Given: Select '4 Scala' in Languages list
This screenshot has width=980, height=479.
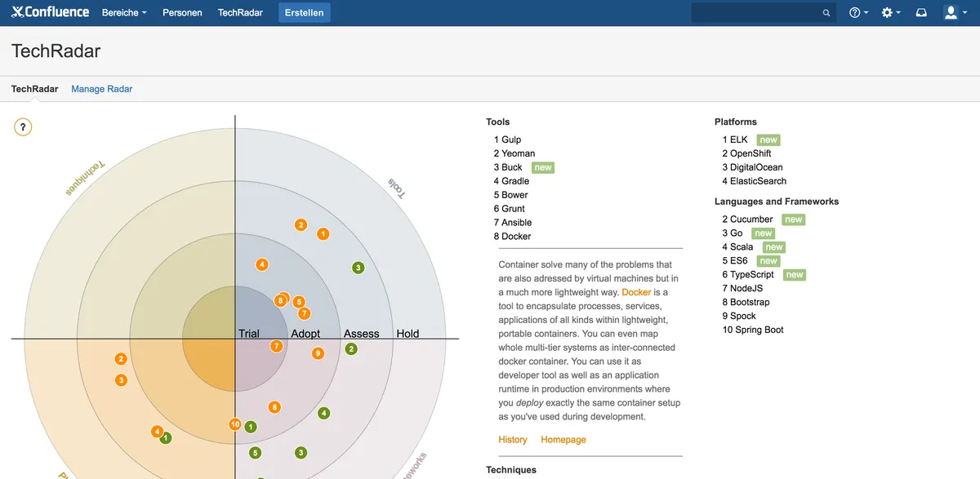Looking at the screenshot, I should click(x=737, y=247).
